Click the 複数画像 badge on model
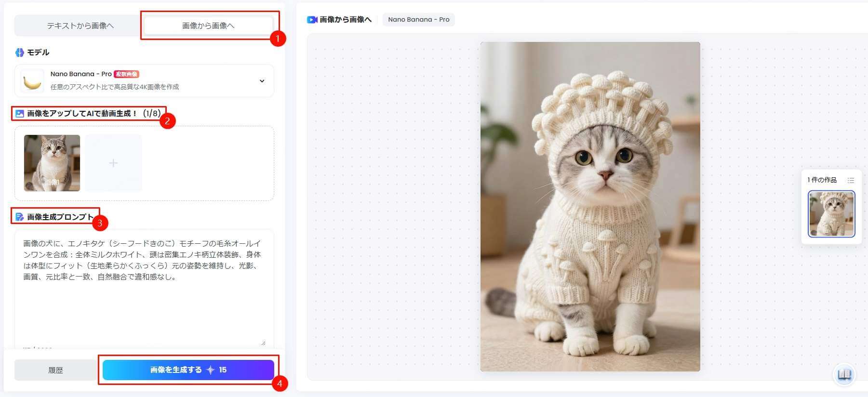This screenshot has height=397, width=868. 126,74
